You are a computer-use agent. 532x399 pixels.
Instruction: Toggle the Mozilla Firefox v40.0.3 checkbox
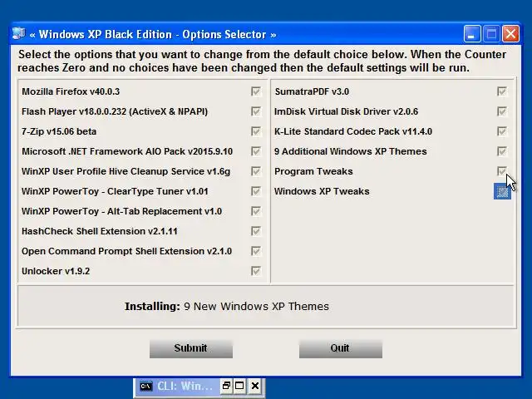[256, 91]
